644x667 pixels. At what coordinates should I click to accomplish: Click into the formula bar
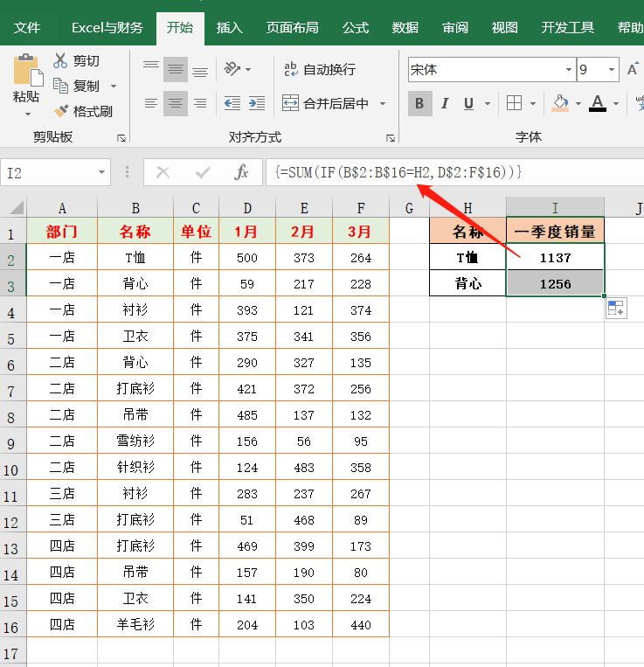(x=455, y=173)
